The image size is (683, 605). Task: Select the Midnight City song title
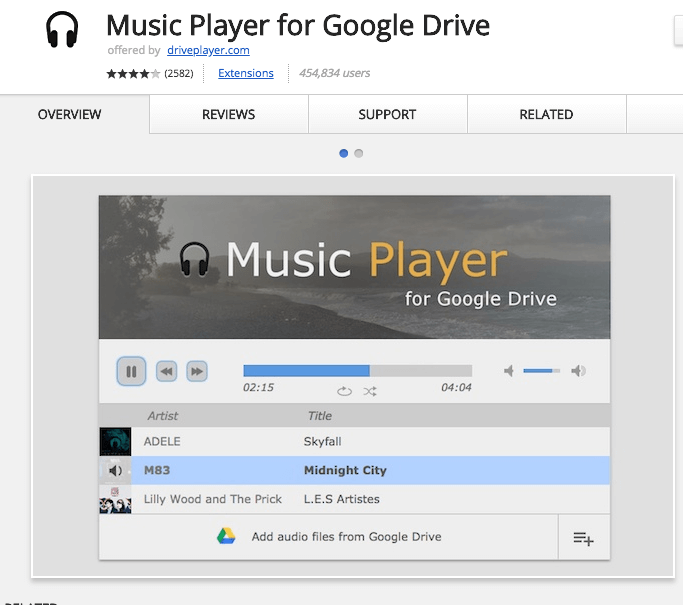(x=345, y=470)
